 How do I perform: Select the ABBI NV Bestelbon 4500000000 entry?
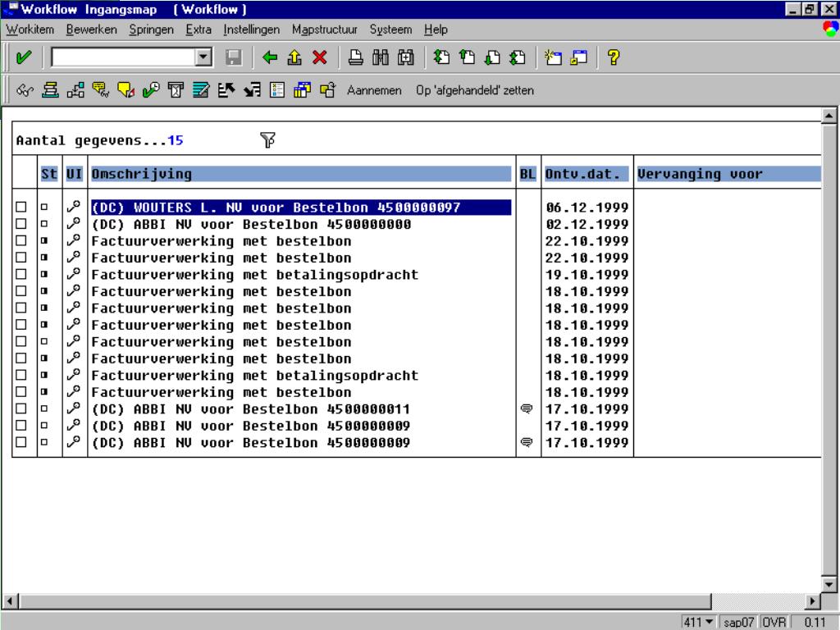(252, 225)
